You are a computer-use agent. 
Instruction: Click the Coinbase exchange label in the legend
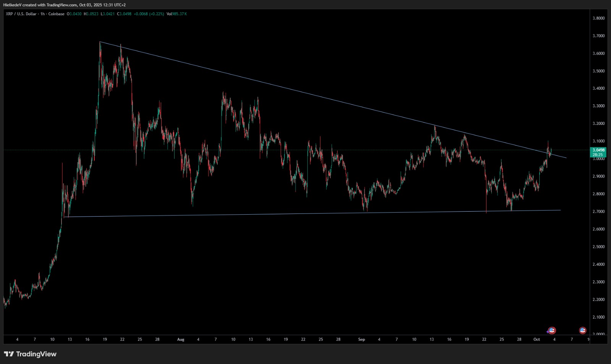[x=56, y=14]
